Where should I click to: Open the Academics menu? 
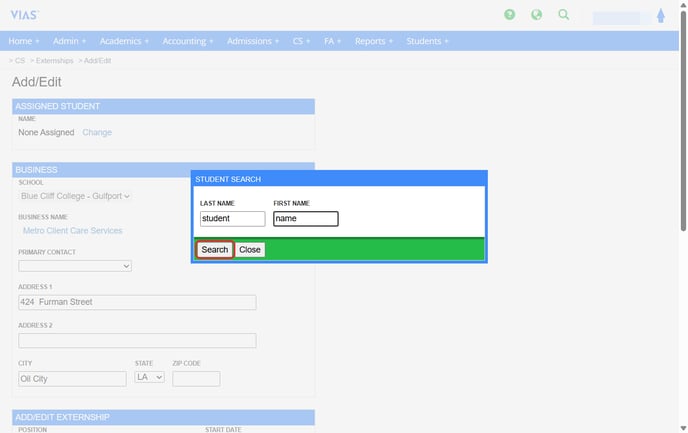click(124, 41)
